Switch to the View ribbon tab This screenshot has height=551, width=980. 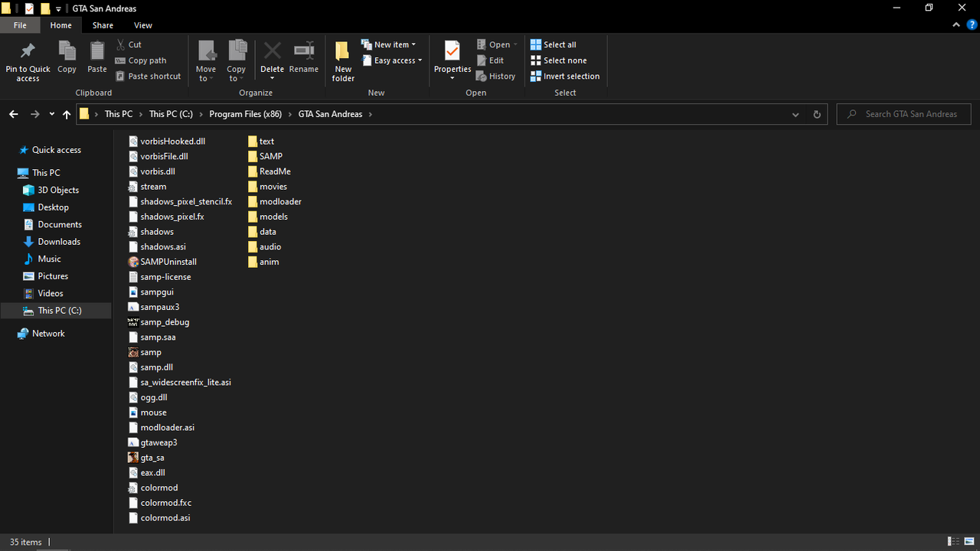point(143,25)
